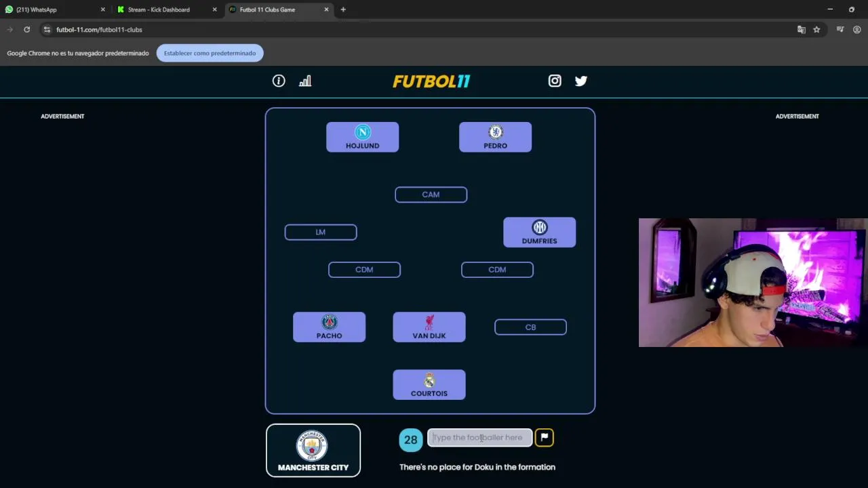The height and width of the screenshot is (488, 868).
Task: Open the Chrome profile icon
Action: coord(857,30)
